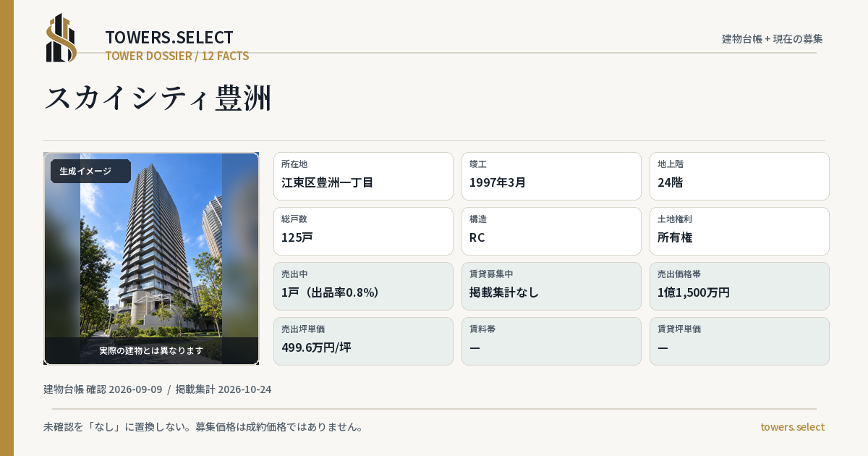868x456 pixels.
Task: Open the generated tower building image
Action: 151,258
